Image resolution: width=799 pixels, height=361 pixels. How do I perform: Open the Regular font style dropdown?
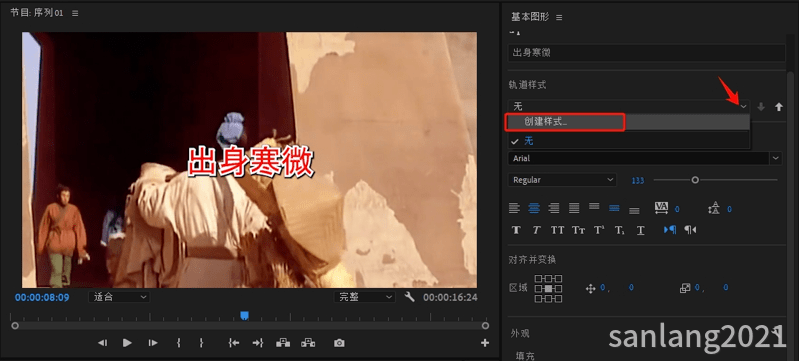tap(562, 180)
